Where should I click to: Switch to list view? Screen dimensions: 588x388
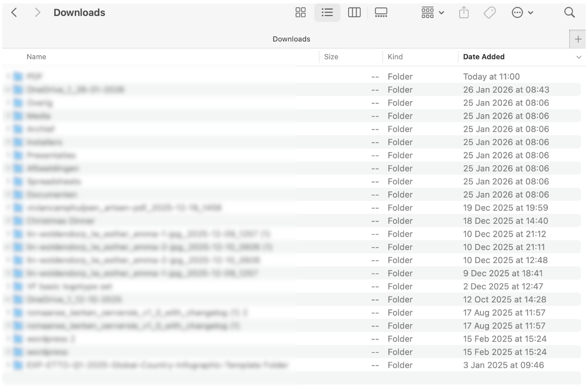pos(327,12)
